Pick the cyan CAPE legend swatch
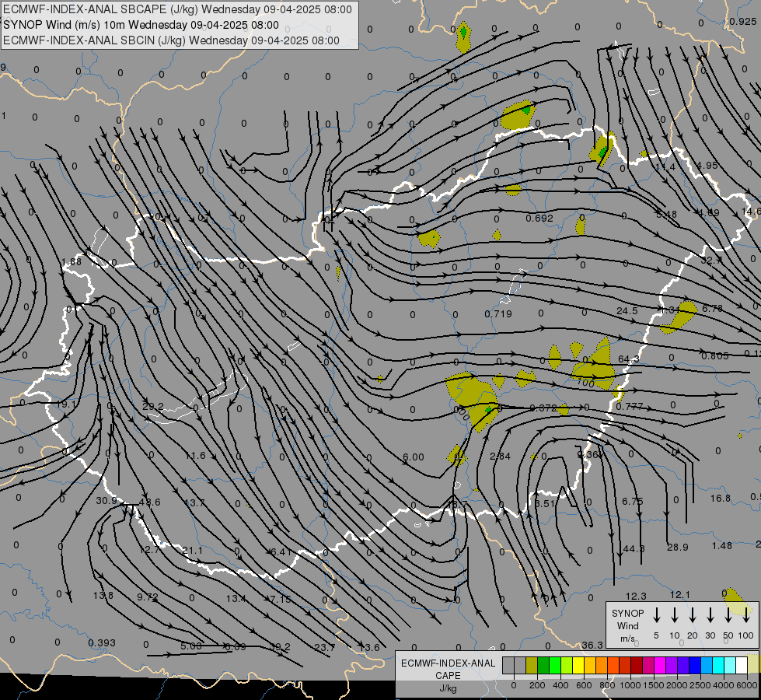Screen dimensions: 761x700 coord(717,666)
